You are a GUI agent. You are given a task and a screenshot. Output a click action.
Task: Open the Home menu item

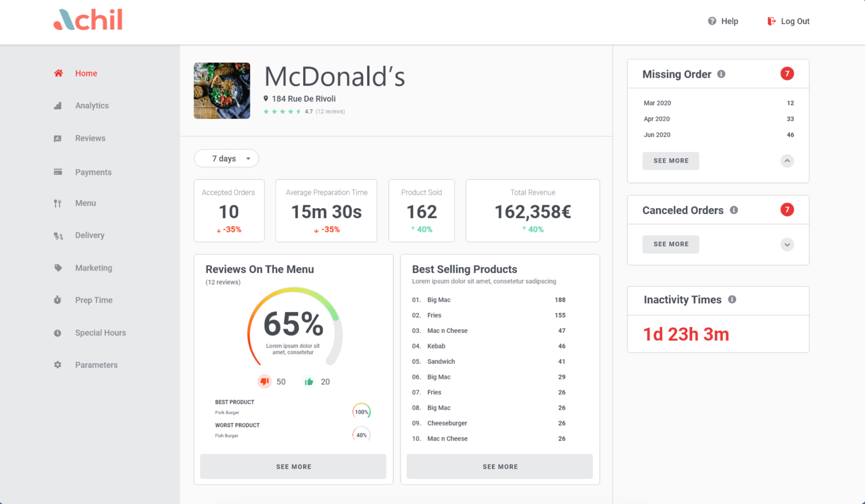86,73
